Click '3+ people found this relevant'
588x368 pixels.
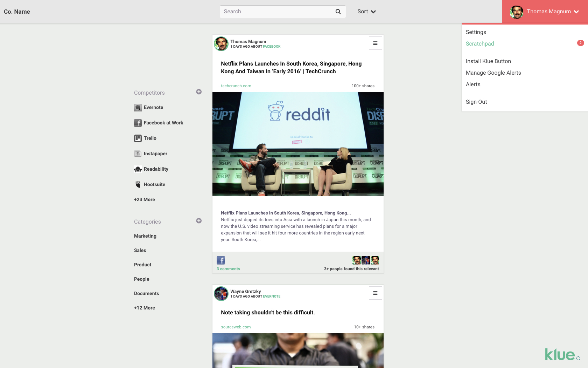coord(351,269)
